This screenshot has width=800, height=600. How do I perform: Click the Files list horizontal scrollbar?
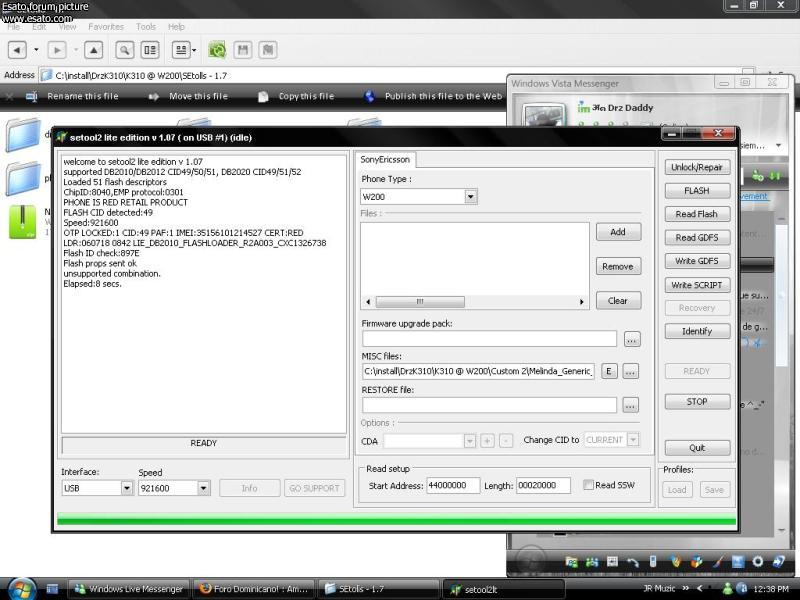tap(475, 301)
